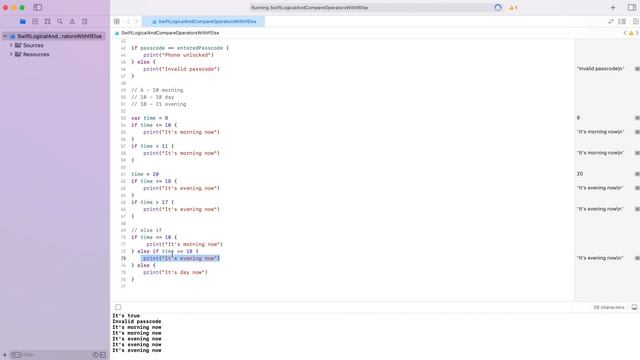Toggle source-controlled files filter in navigator
Image resolution: width=640 pixels, height=360 pixels.
tap(102, 355)
